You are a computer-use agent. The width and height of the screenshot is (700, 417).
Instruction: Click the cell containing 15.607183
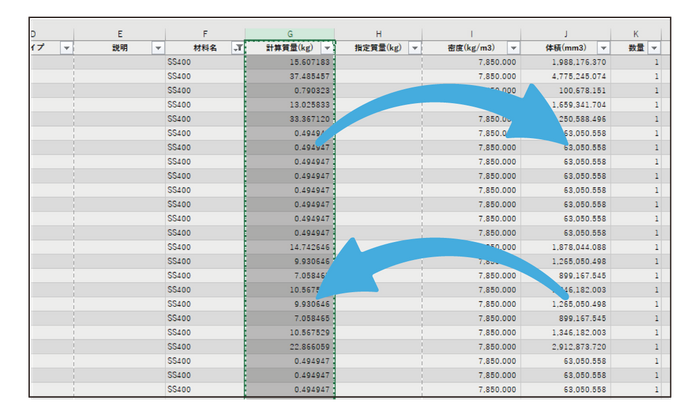pos(290,62)
